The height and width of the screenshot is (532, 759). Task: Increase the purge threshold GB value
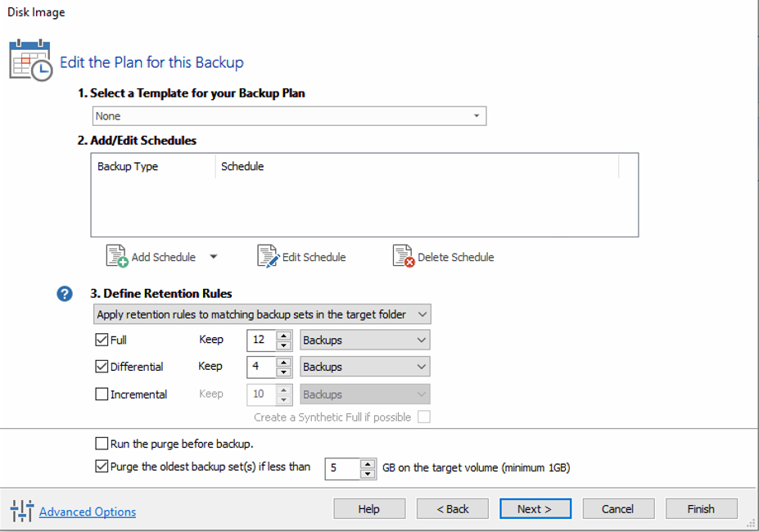(x=368, y=463)
